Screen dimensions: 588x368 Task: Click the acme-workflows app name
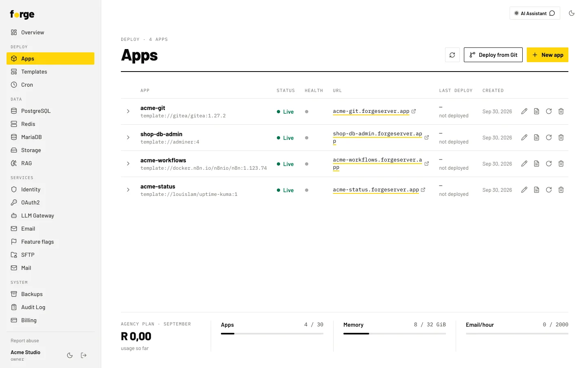163,160
